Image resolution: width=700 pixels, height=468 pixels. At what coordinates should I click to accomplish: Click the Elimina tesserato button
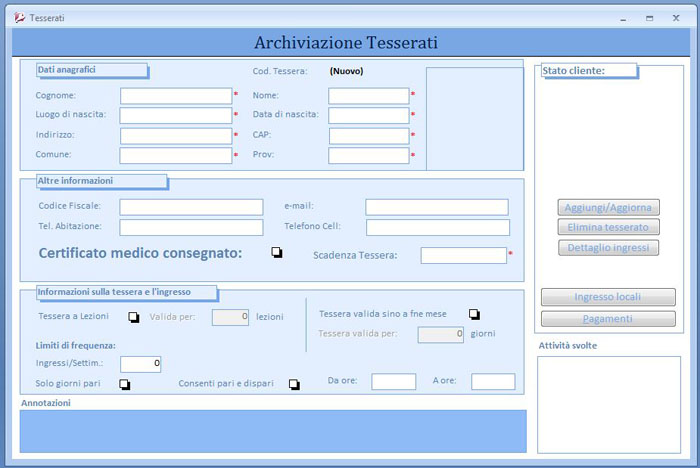607,227
